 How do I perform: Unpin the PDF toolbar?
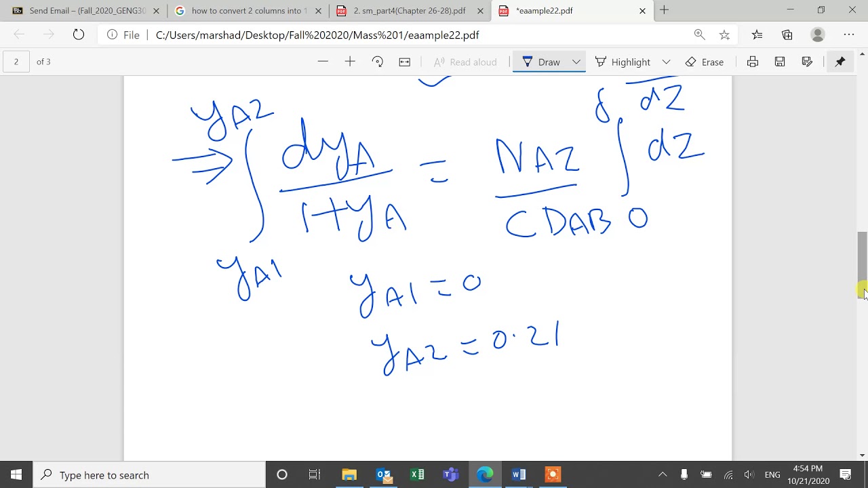coord(840,62)
